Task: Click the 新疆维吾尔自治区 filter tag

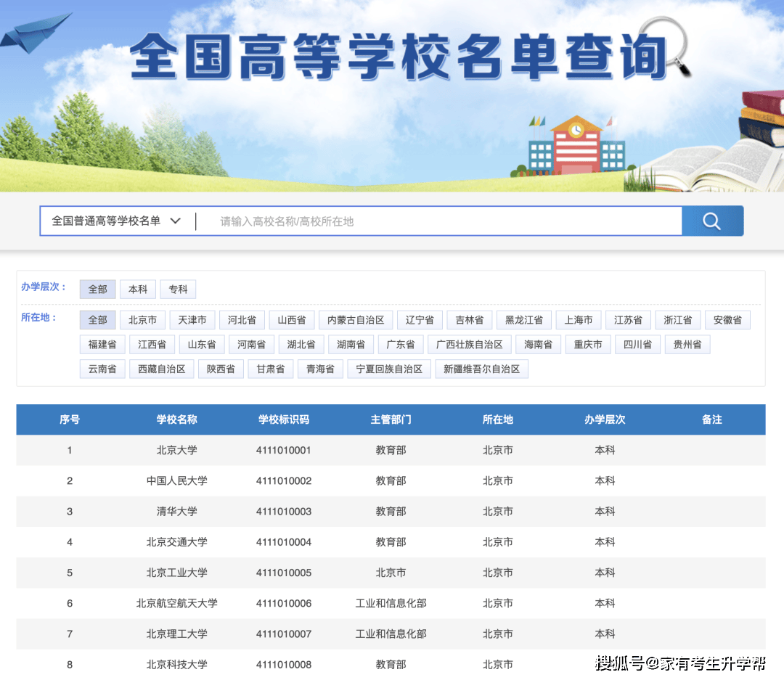Action: click(481, 369)
